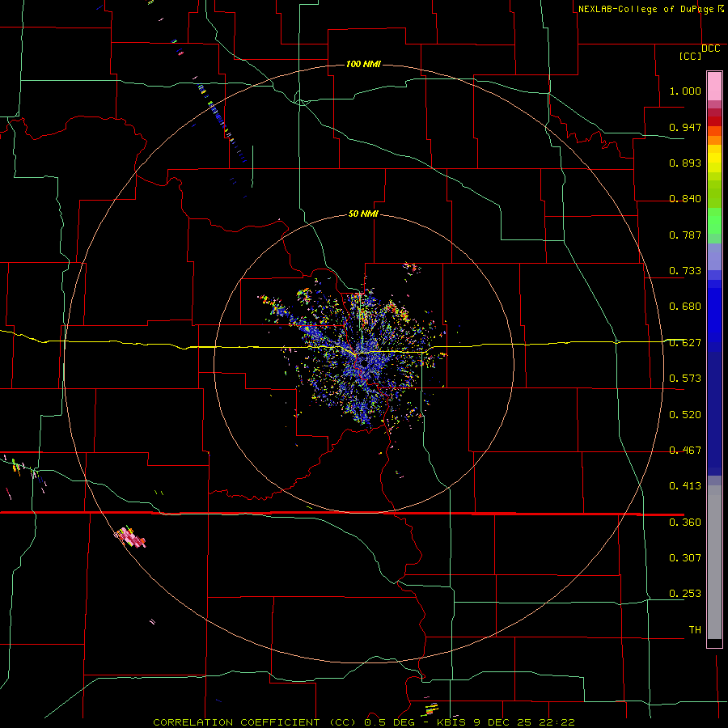
Task: Click the 0.787 legend value
Action: [x=685, y=235]
